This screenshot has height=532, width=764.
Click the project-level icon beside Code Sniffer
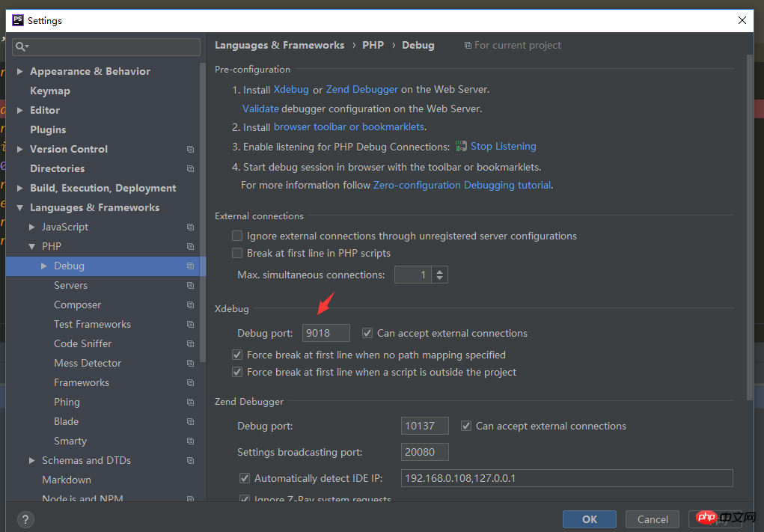point(191,344)
